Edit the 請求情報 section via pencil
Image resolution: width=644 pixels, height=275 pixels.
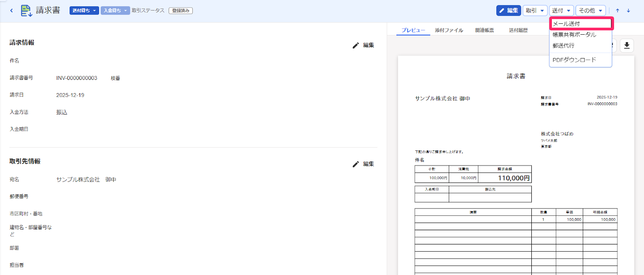pos(363,45)
